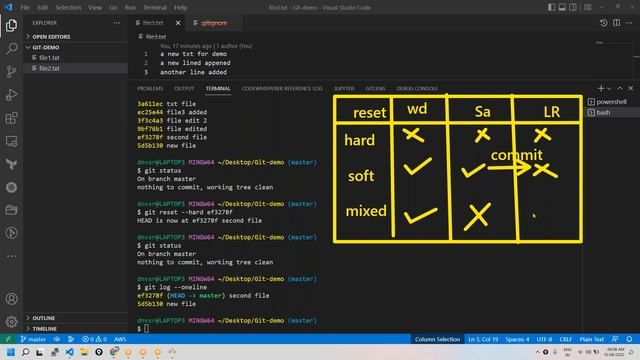Close the file3.txt editor tab

178,23
